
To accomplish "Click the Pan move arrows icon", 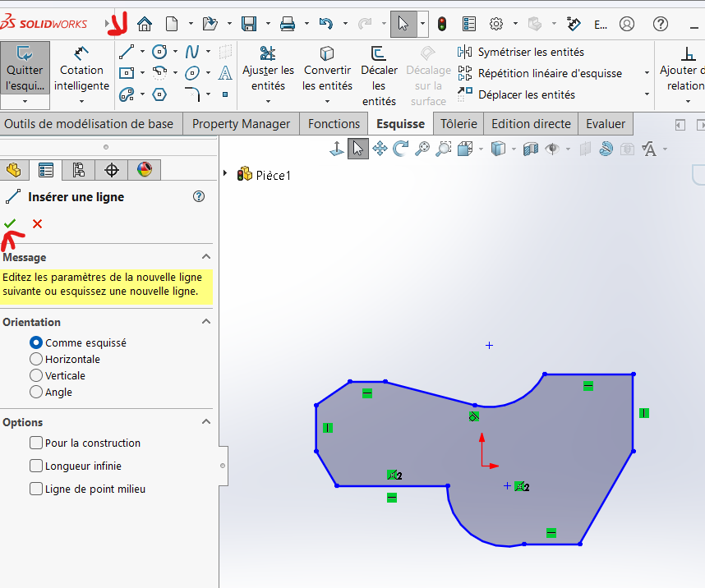I will (380, 149).
